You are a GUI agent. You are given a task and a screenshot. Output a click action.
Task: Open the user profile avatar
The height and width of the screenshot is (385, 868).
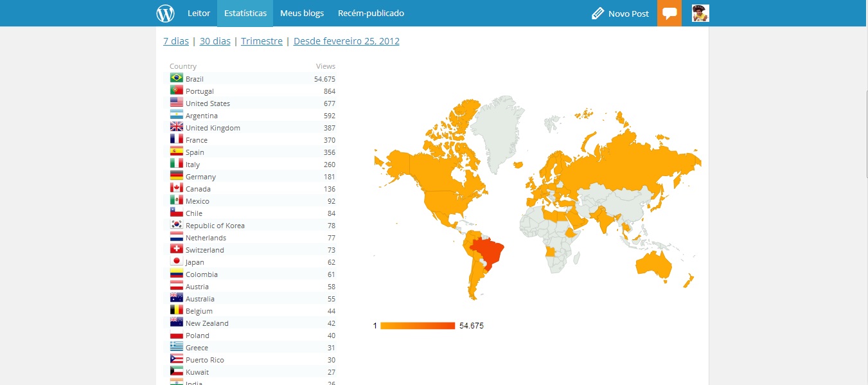(700, 13)
